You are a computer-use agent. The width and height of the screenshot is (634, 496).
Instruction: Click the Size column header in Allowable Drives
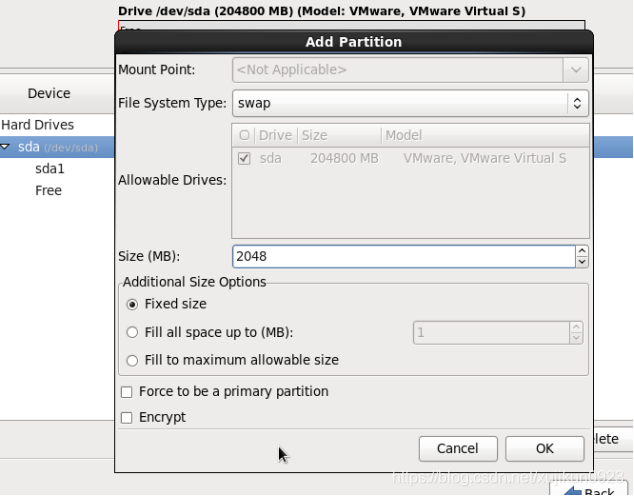(x=340, y=135)
